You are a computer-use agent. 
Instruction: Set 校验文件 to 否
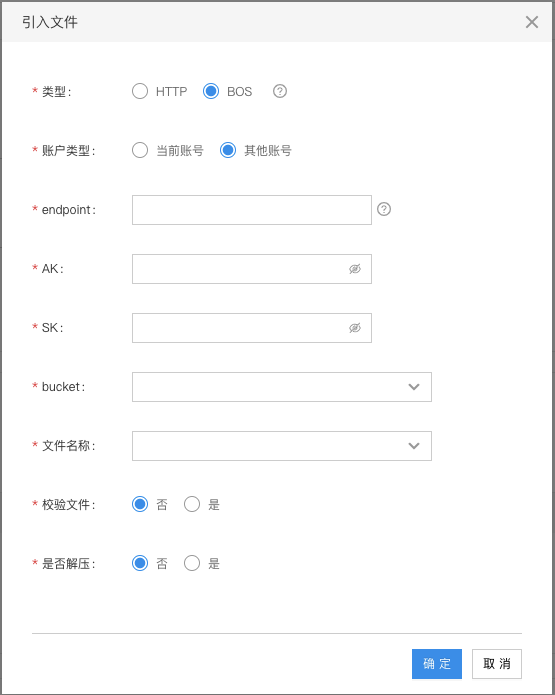coord(140,504)
